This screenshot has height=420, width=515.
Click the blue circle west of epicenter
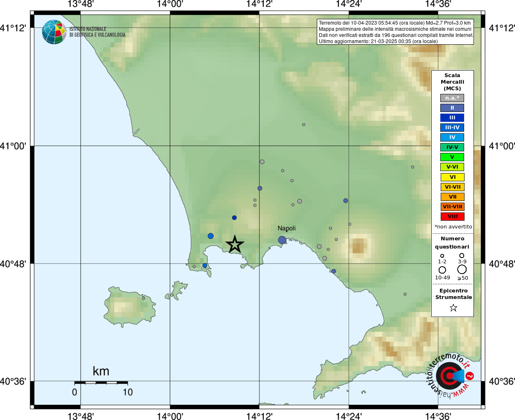tap(211, 236)
